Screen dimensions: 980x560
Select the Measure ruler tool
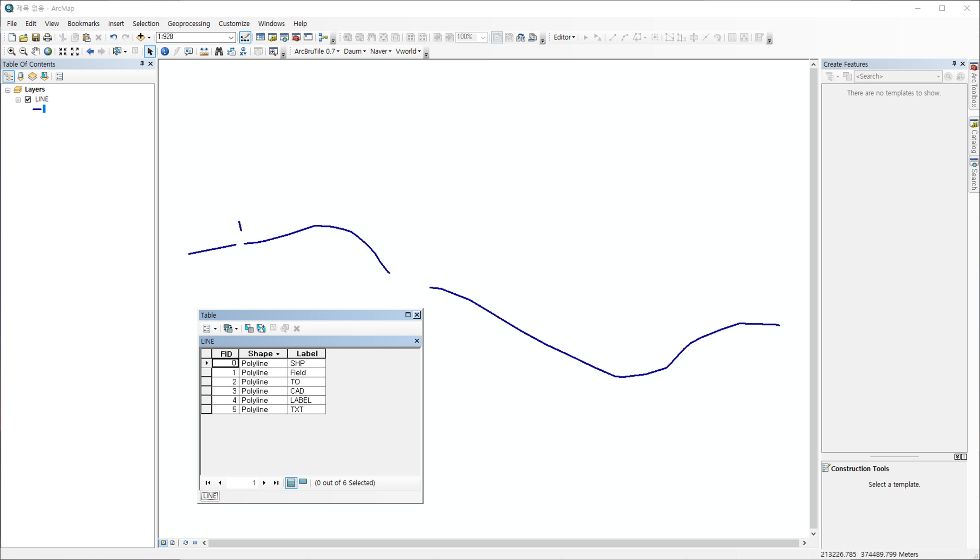(204, 52)
